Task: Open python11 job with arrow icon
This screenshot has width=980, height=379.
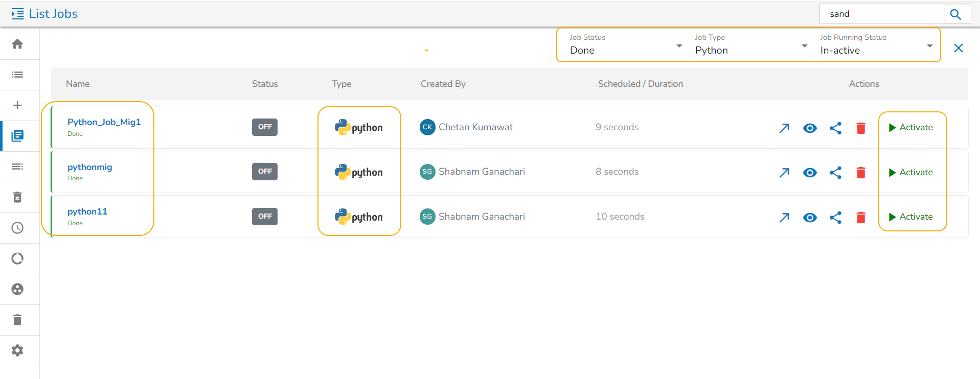Action: coord(784,218)
